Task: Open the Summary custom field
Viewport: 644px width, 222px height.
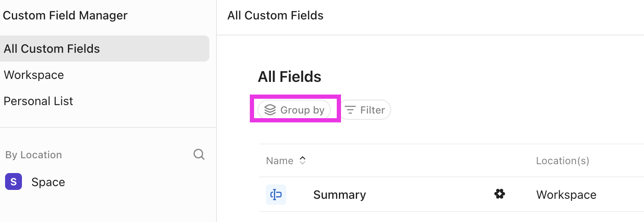Action: (x=339, y=195)
